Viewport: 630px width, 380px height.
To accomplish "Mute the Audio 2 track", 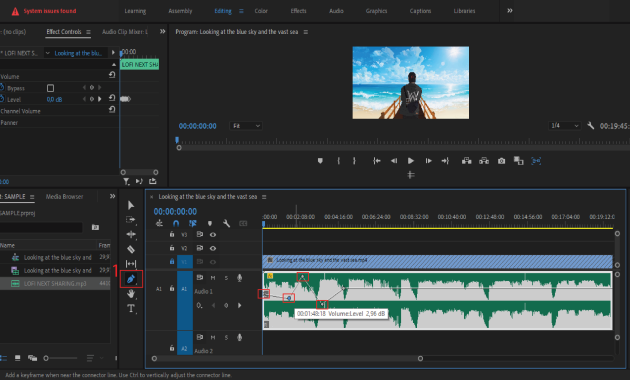I will click(x=213, y=337).
